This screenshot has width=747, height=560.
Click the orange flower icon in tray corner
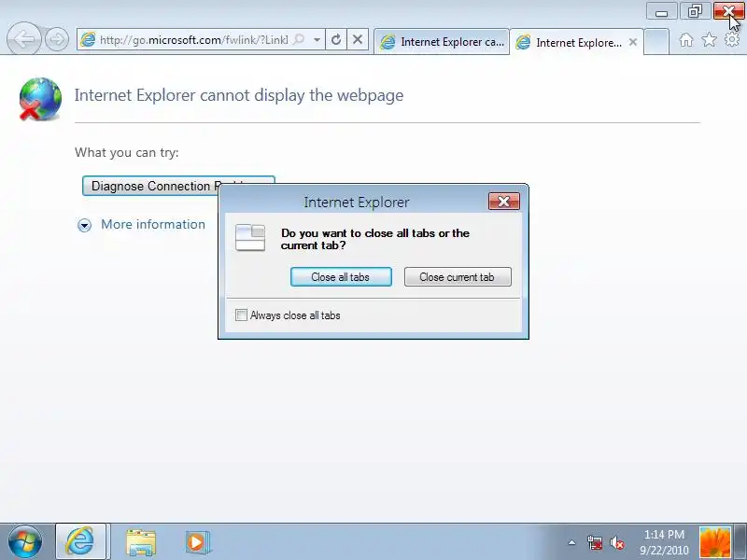pos(714,542)
